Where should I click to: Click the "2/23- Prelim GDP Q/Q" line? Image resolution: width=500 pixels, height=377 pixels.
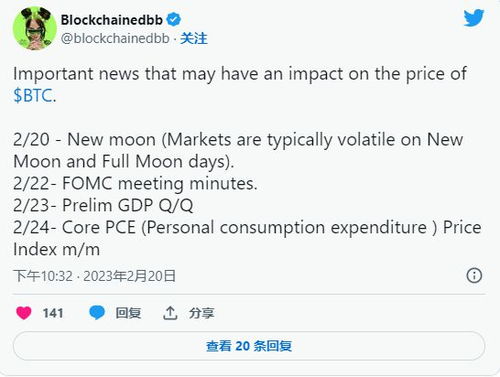(x=103, y=205)
